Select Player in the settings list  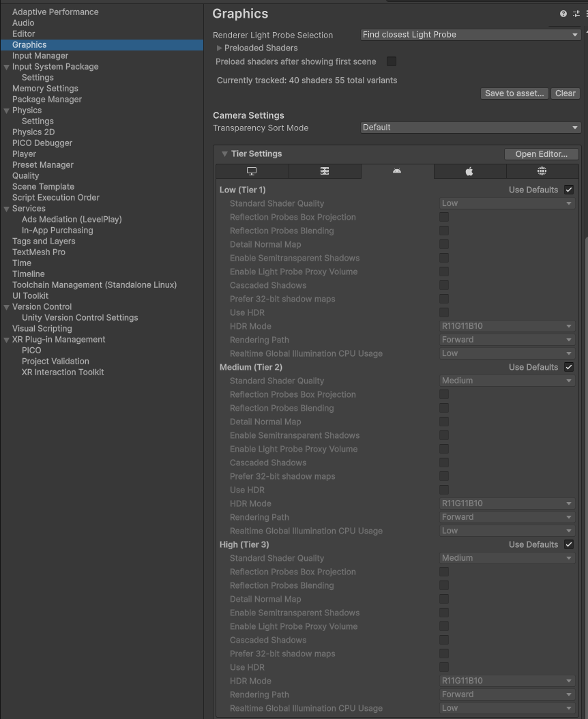(25, 153)
